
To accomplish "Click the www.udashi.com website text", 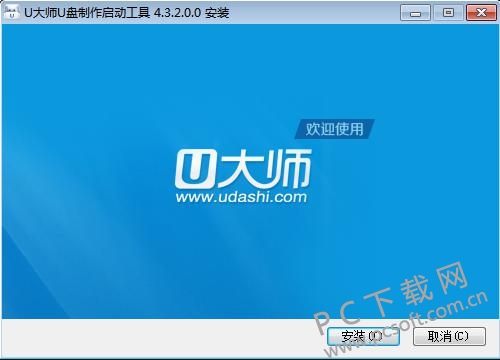I will [241, 197].
